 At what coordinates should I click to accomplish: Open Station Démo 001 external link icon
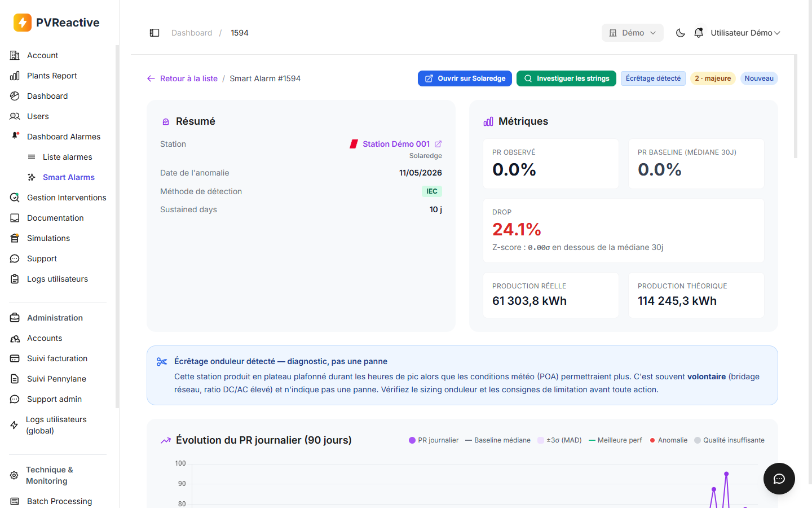tap(438, 144)
